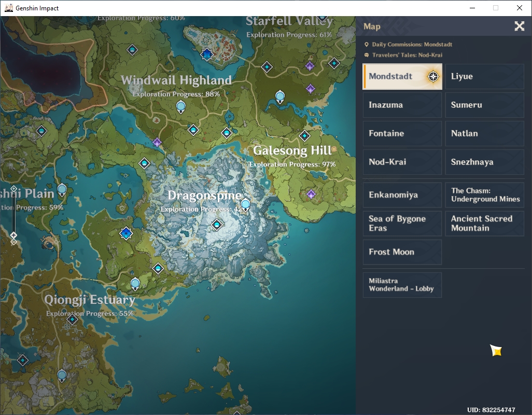The height and width of the screenshot is (415, 532).
Task: Select the purple domain icon in Galesong Hill
Action: [311, 194]
